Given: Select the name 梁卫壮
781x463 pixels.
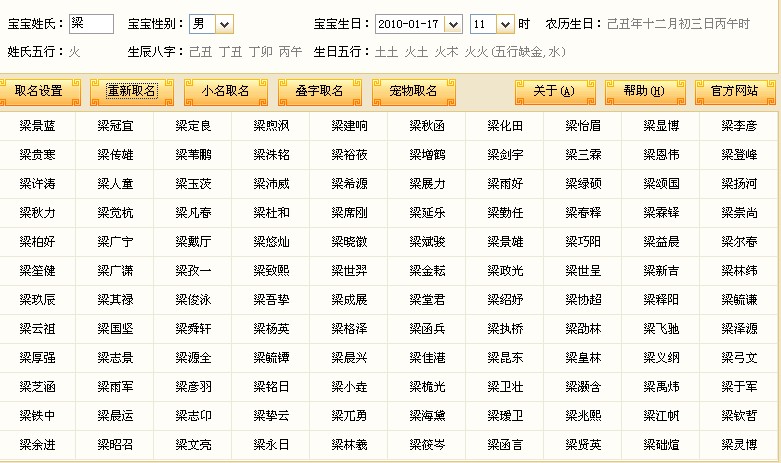Looking at the screenshot, I should point(506,387).
